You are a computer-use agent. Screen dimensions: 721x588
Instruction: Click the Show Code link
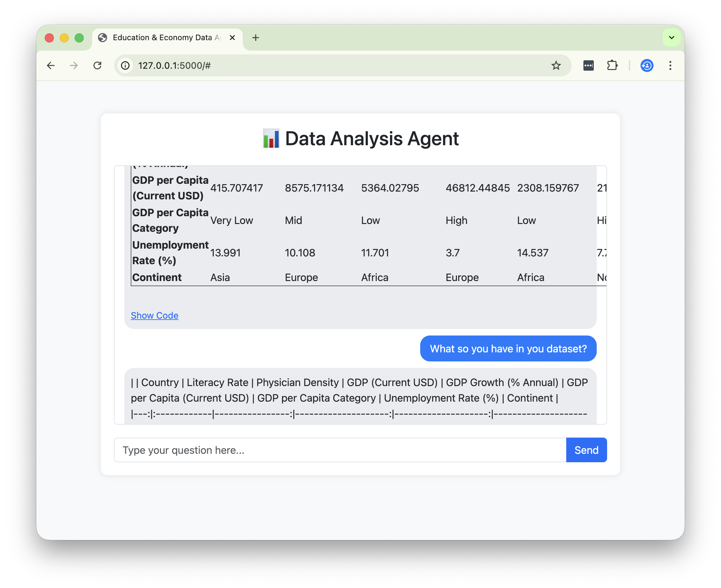154,315
